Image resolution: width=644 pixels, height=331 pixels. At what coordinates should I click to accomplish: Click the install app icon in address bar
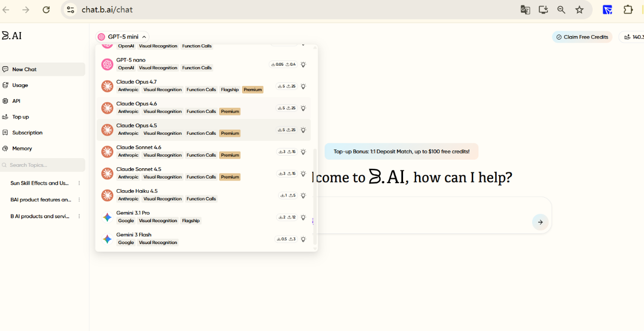coord(543,10)
